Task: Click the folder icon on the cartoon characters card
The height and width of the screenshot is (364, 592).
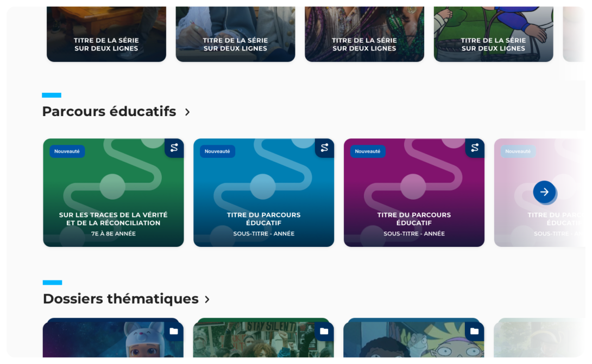Action: (x=474, y=331)
